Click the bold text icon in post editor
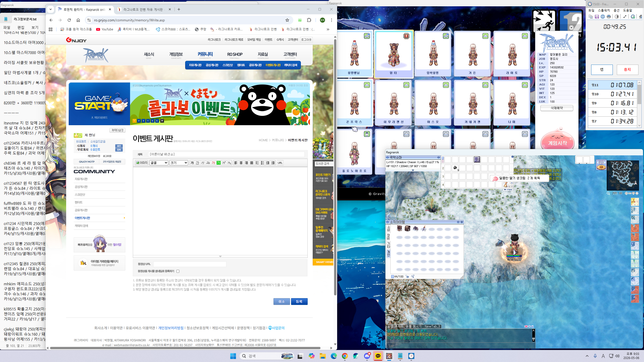Viewport: 644px width, 362px height. 192,163
